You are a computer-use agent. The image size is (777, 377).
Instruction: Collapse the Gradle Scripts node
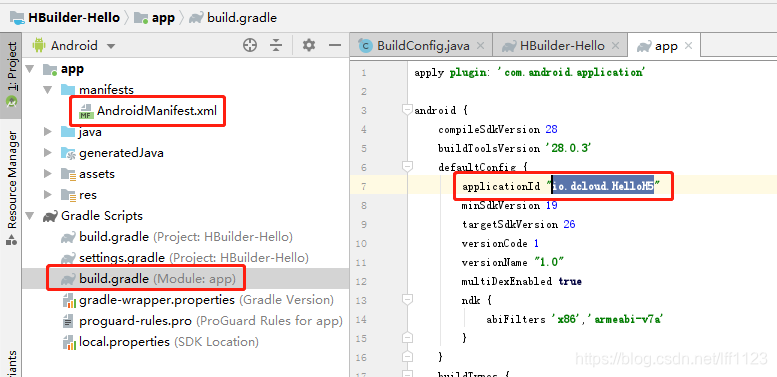click(x=31, y=216)
